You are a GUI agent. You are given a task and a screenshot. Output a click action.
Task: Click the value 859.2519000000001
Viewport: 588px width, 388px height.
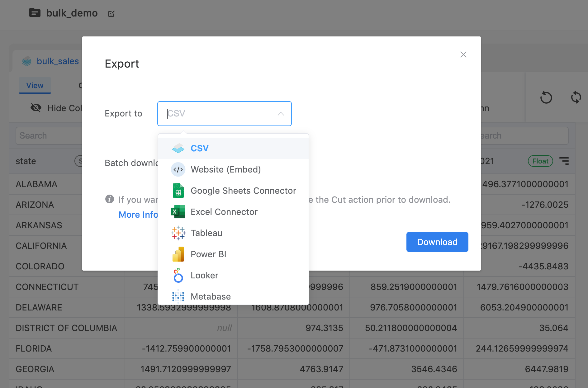(x=414, y=287)
